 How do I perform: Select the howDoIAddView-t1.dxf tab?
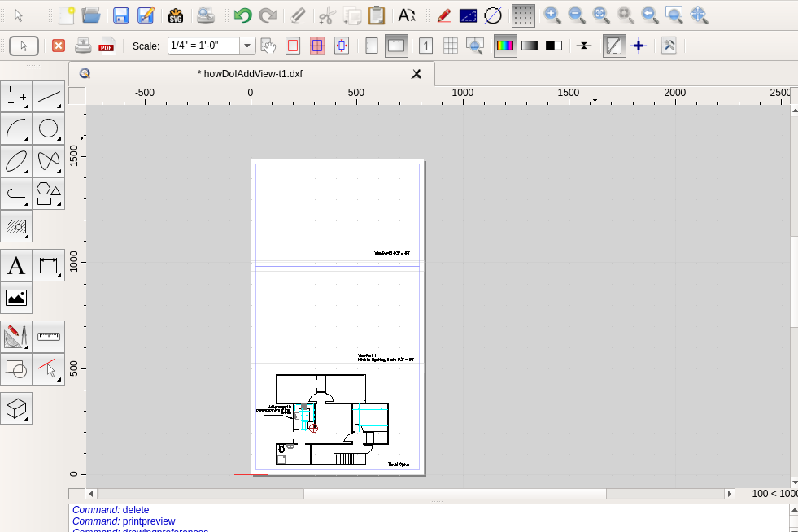(251, 74)
